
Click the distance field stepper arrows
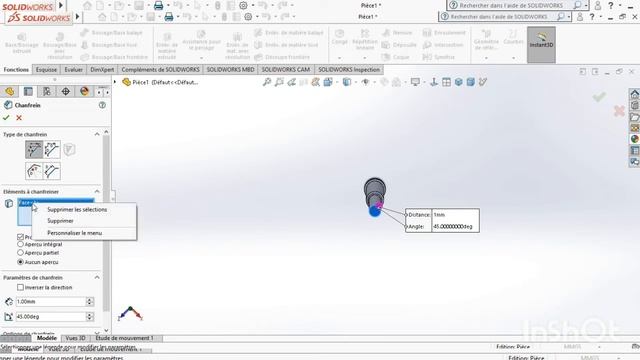(90, 302)
